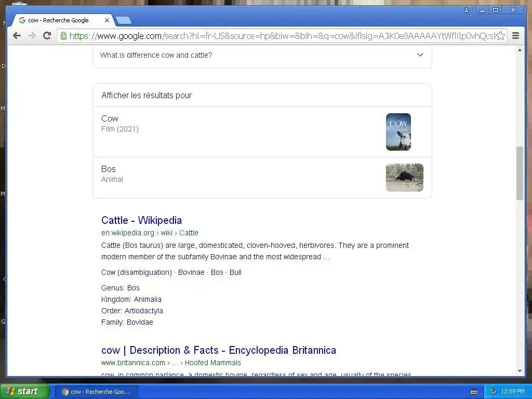Click the scrollbar down arrow
The height and width of the screenshot is (399, 532).
click(x=520, y=371)
